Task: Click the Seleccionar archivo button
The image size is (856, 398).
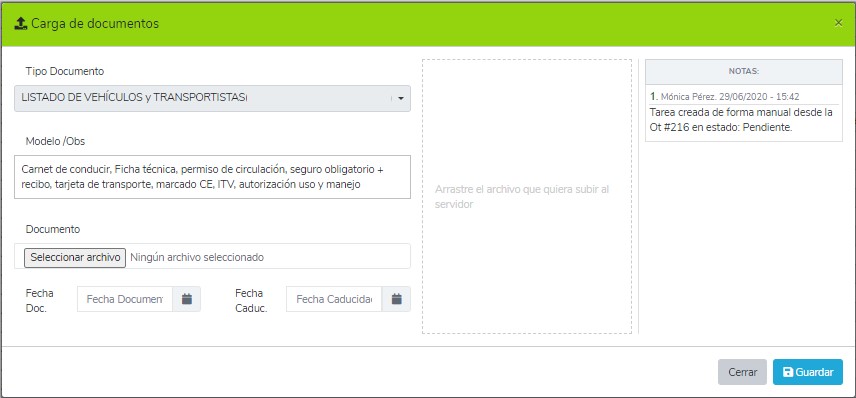Action: 75,257
